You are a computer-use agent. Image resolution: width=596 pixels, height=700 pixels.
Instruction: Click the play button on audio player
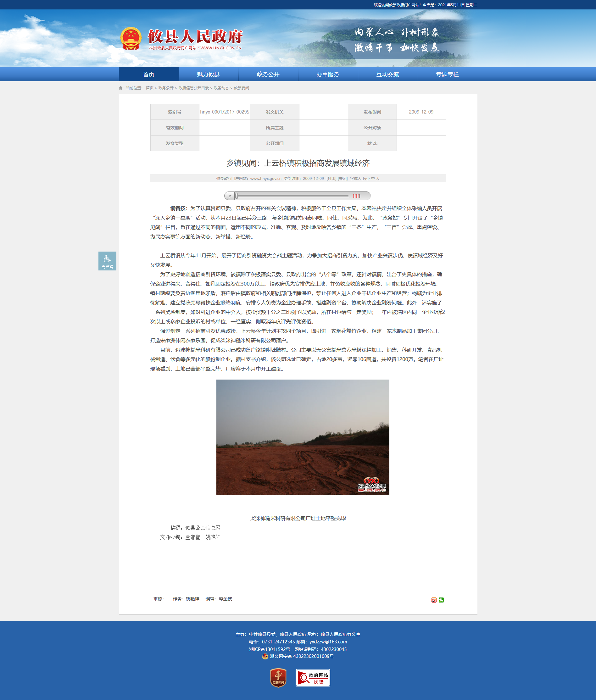pyautogui.click(x=230, y=196)
